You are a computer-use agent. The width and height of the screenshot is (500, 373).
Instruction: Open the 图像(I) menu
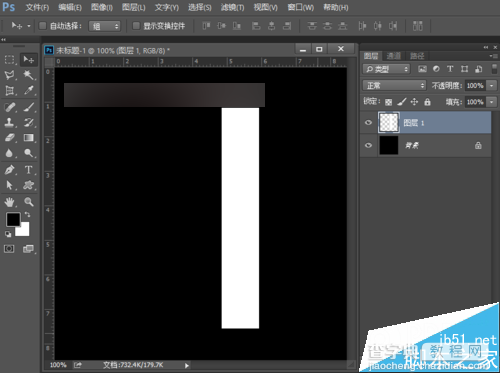pyautogui.click(x=102, y=7)
